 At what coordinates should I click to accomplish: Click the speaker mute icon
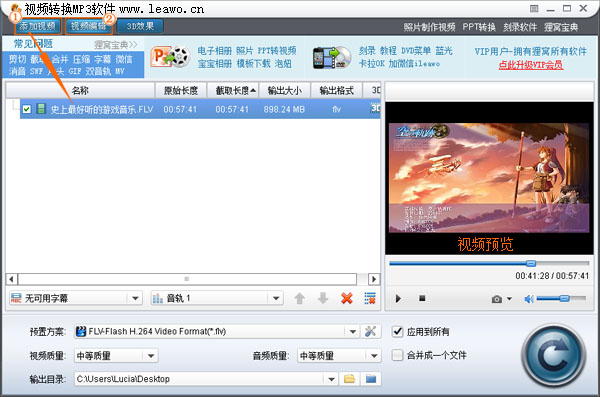(529, 299)
